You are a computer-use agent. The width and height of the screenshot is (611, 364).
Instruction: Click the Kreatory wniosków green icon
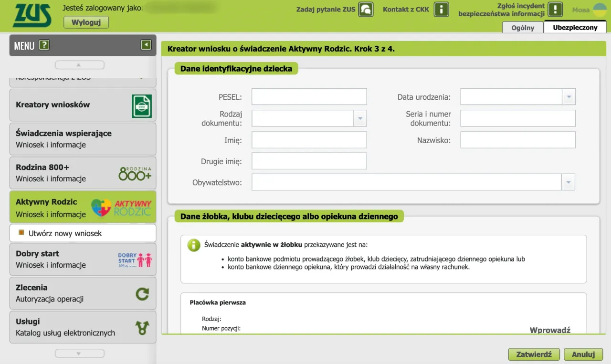click(x=143, y=105)
